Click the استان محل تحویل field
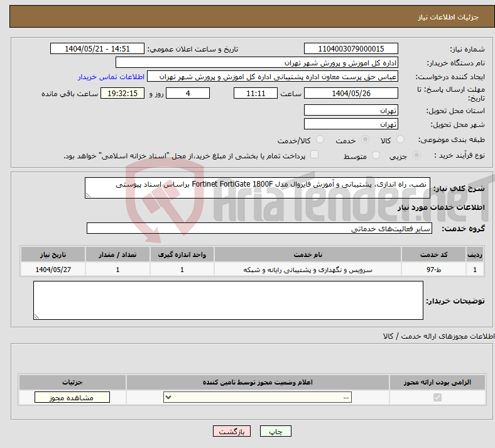Image resolution: width=495 pixels, height=448 pixels. point(351,110)
